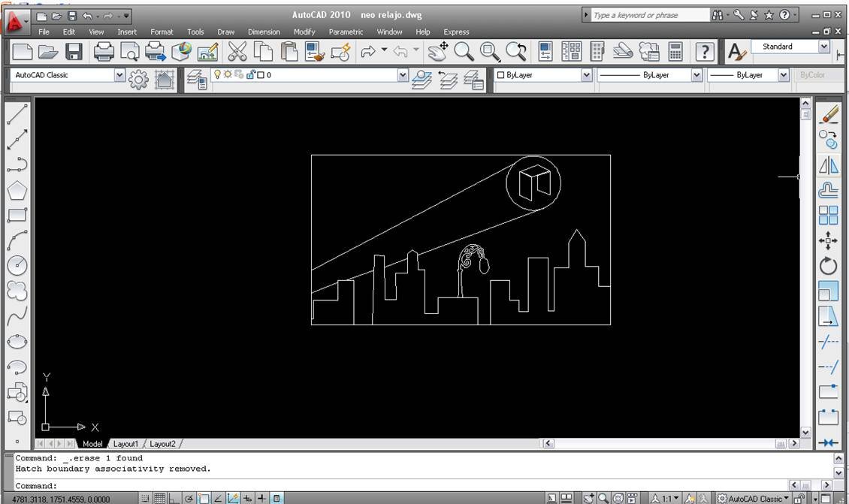849x504 pixels.
Task: Expand the Standard text style dropdown
Action: click(824, 47)
